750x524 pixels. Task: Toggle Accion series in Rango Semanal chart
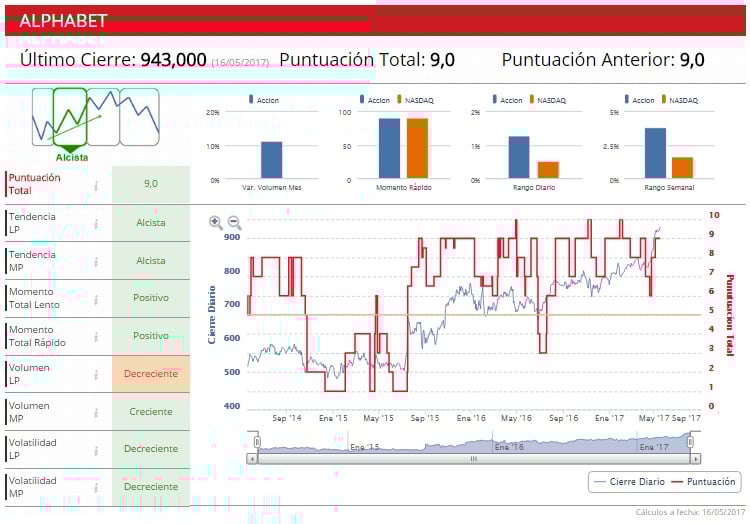[x=639, y=100]
